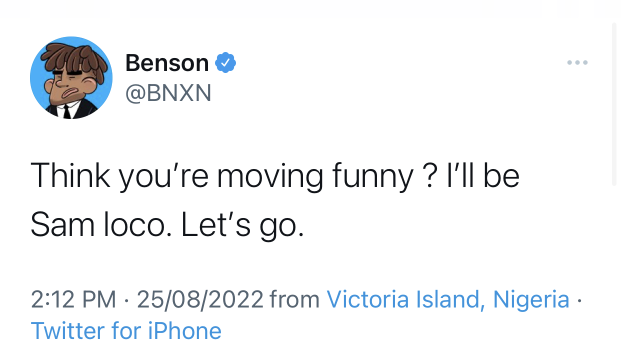Click the word 'Twitter' in the source link
Screen dimensions: 621x364
pos(68,330)
